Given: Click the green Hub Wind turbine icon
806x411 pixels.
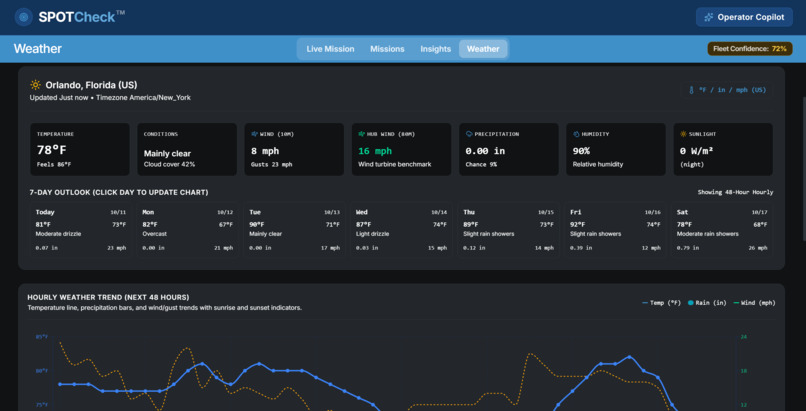Looking at the screenshot, I should click(x=361, y=134).
